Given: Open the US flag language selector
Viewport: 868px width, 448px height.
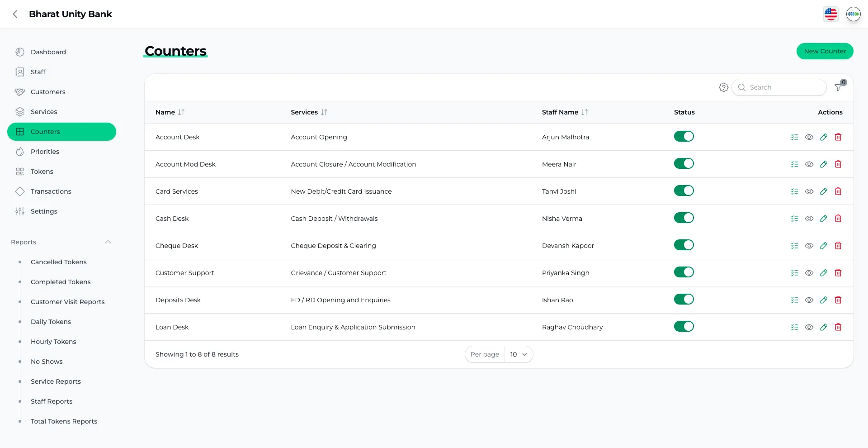Looking at the screenshot, I should (830, 14).
